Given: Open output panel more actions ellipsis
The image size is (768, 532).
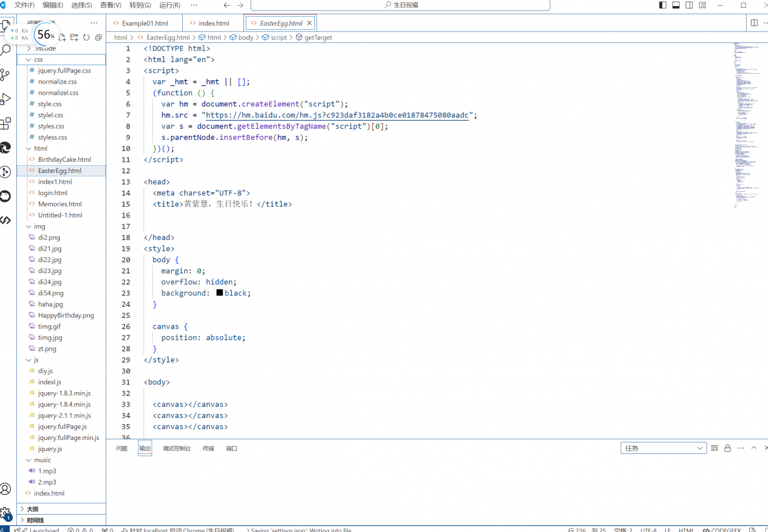Looking at the screenshot, I should point(741,448).
